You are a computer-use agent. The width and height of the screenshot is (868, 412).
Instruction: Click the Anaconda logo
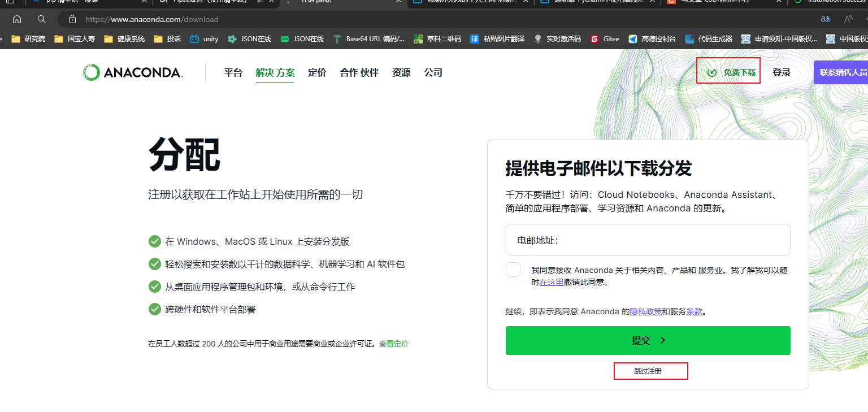click(133, 72)
